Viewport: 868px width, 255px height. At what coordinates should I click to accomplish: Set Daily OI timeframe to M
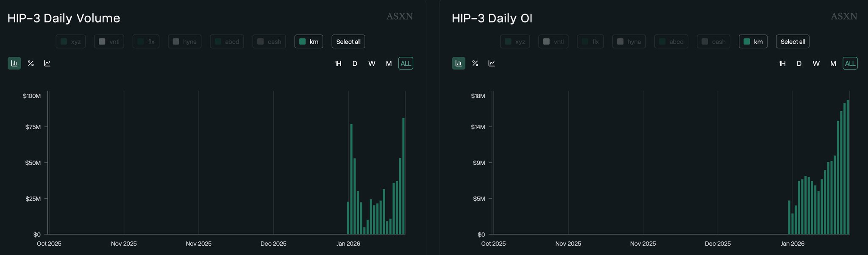[833, 64]
